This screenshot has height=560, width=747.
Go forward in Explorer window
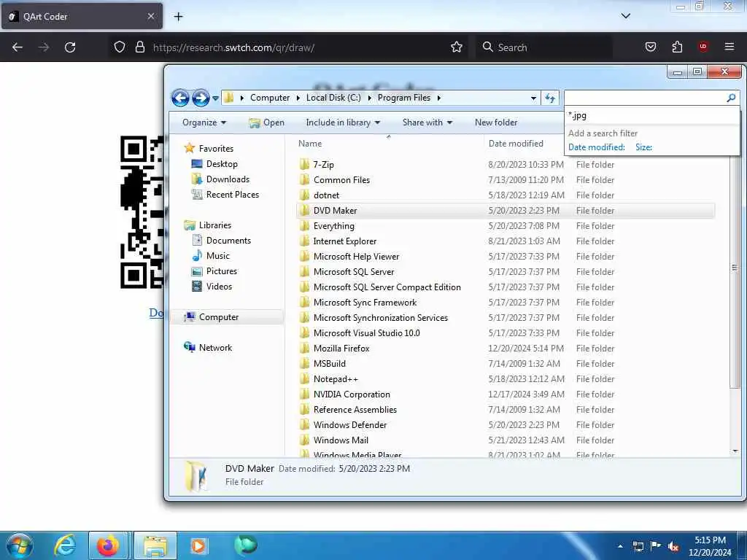[201, 98]
